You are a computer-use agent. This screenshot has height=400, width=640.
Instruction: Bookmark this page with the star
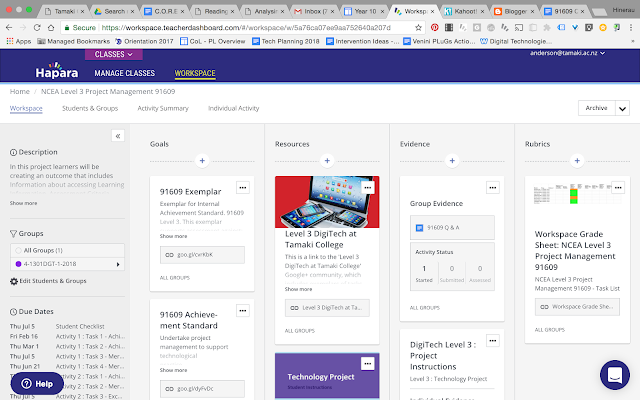(418, 27)
